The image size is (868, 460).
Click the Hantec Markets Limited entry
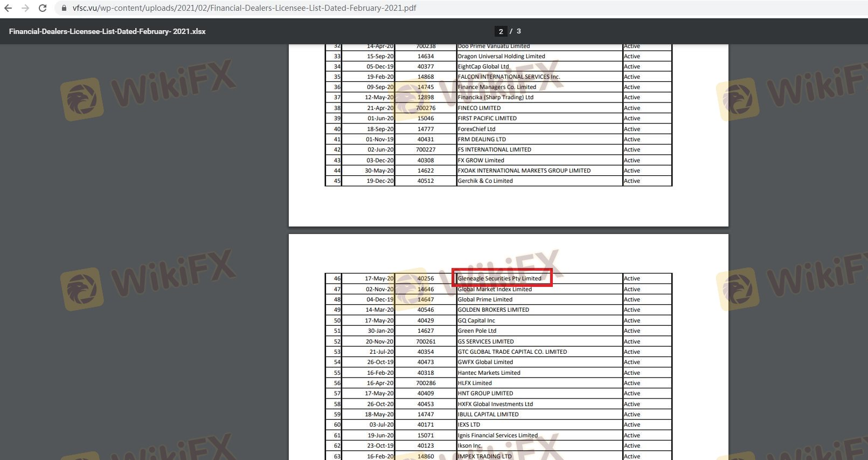click(x=489, y=373)
